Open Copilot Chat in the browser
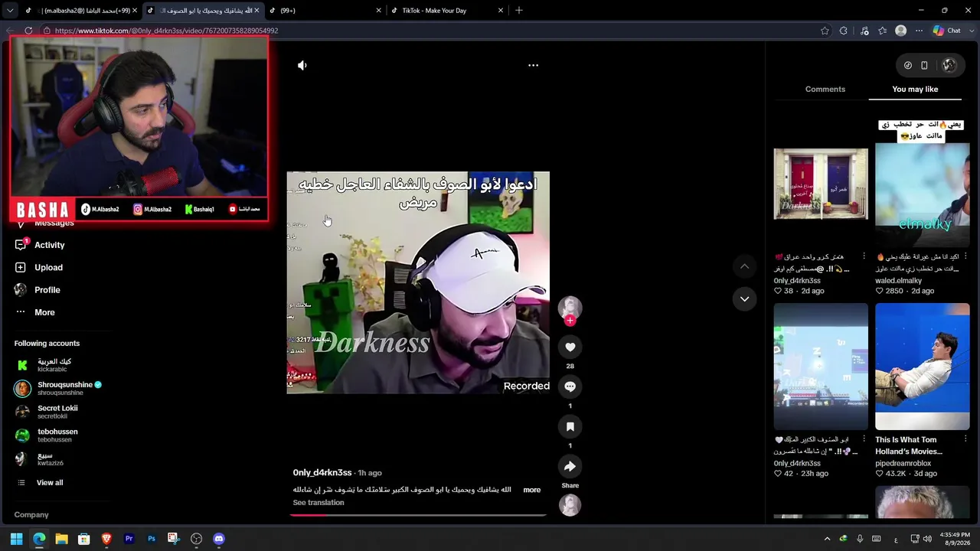Viewport: 980px width, 551px height. click(947, 31)
